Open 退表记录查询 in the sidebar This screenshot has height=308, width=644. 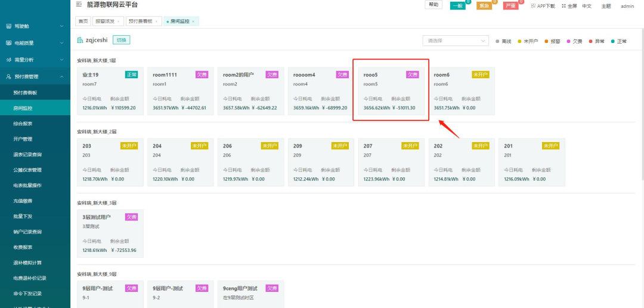(35, 155)
